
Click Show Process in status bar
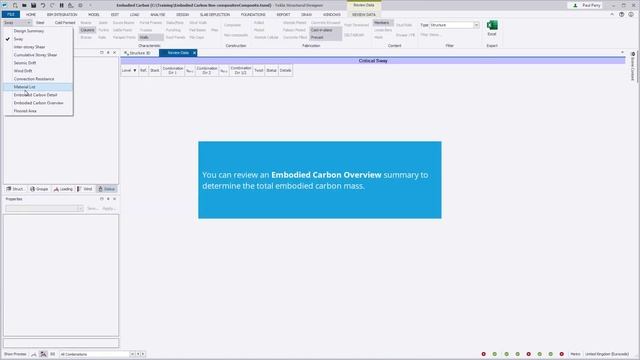[15, 354]
